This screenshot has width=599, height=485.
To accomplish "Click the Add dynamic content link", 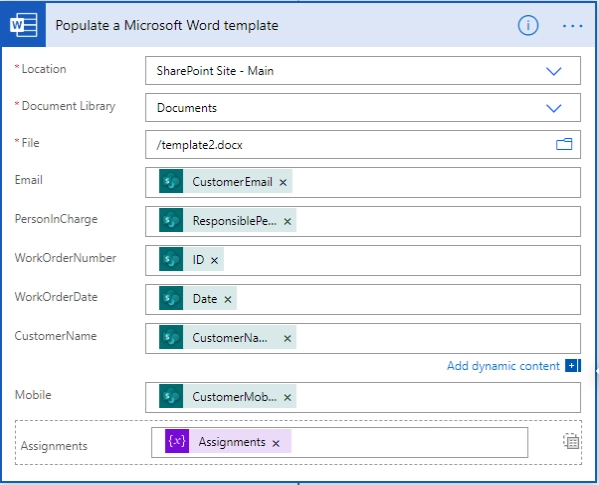I will (x=503, y=366).
